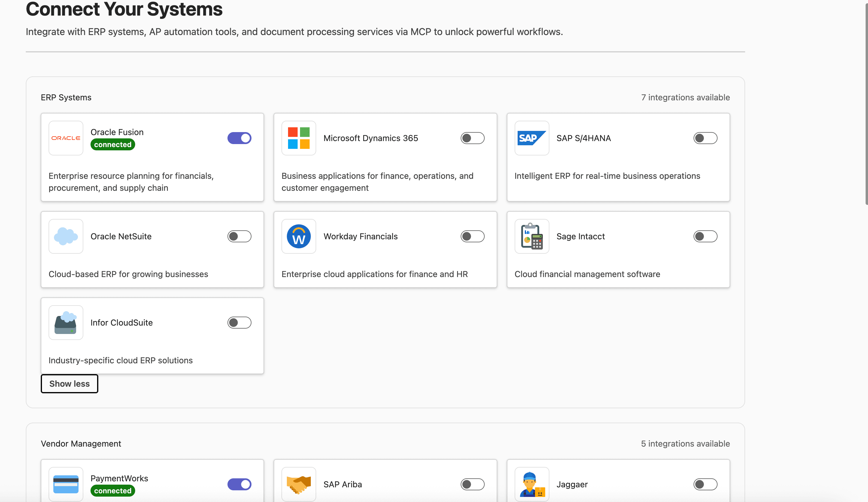Click the Sage Intacct calculator icon
Viewport: 868px width, 502px height.
[532, 237]
